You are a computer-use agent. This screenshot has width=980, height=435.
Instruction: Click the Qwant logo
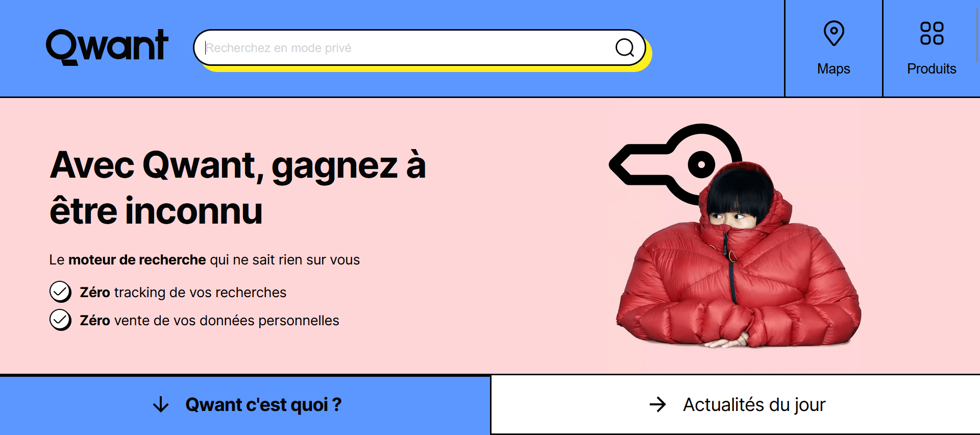point(107,47)
